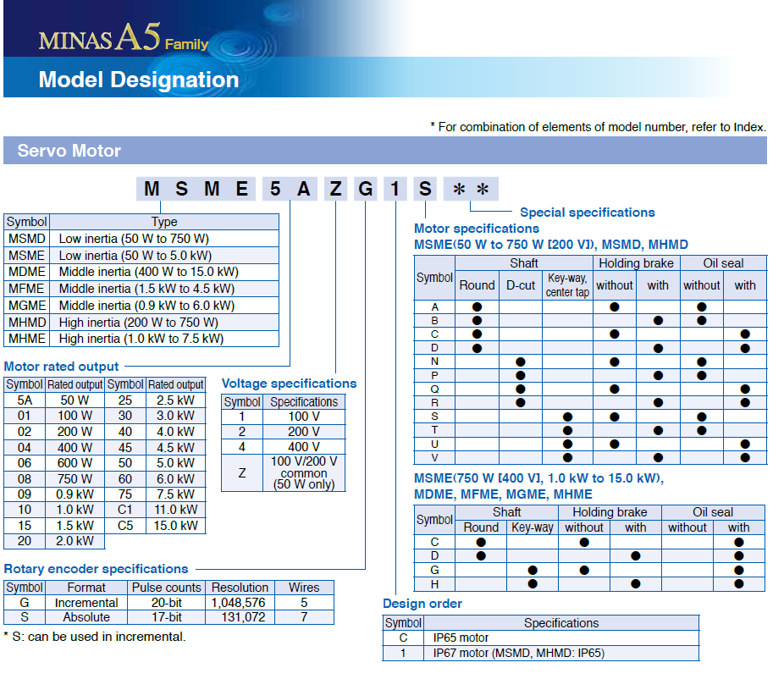Click "Middle inertia (400 W to 15.0 kW)"
Screen dimensions: 784x679
[149, 272]
